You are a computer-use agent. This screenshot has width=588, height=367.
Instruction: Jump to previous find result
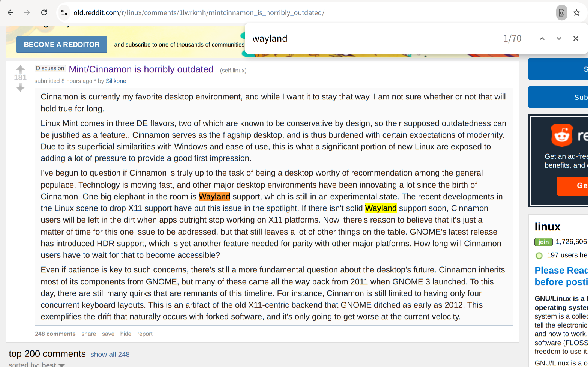pyautogui.click(x=542, y=38)
